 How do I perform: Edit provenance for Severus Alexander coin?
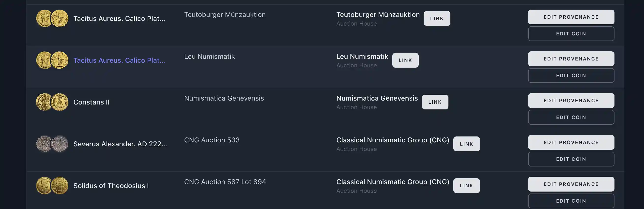pyautogui.click(x=571, y=142)
